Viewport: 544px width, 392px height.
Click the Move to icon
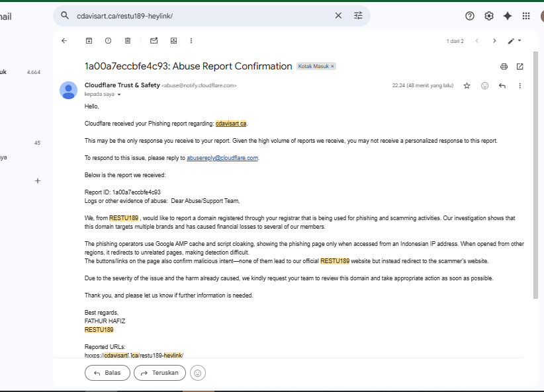pos(173,41)
